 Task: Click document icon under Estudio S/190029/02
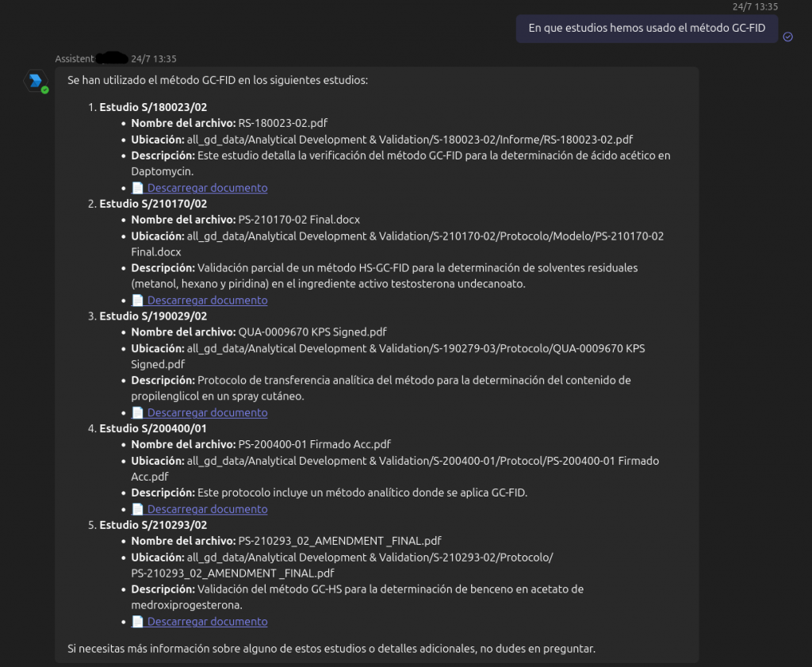tap(137, 412)
